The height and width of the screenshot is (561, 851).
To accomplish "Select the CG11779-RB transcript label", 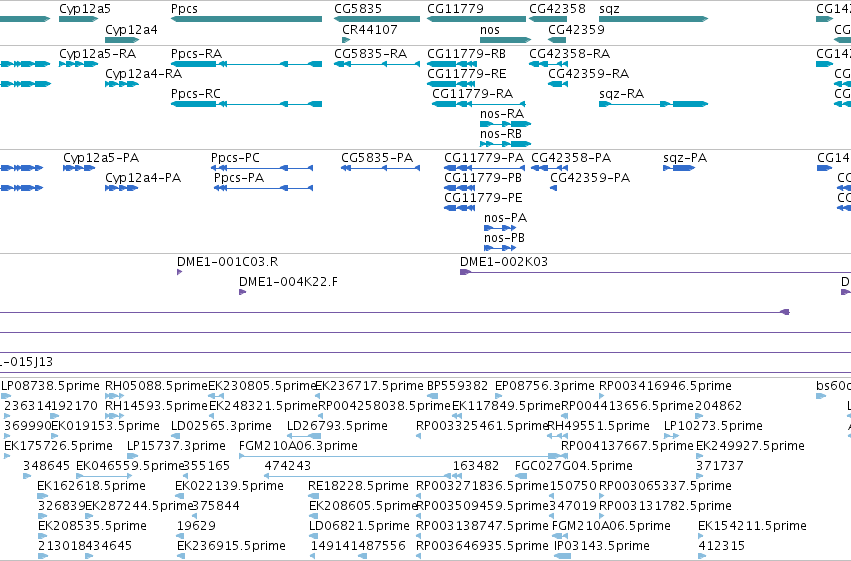I will click(x=467, y=54).
